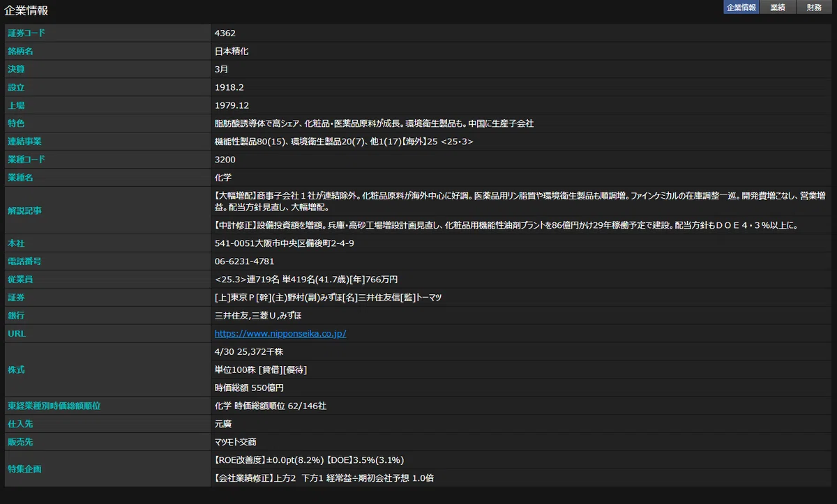Open the nipponseika.co.jp URL link
The image size is (837, 504).
[280, 334]
